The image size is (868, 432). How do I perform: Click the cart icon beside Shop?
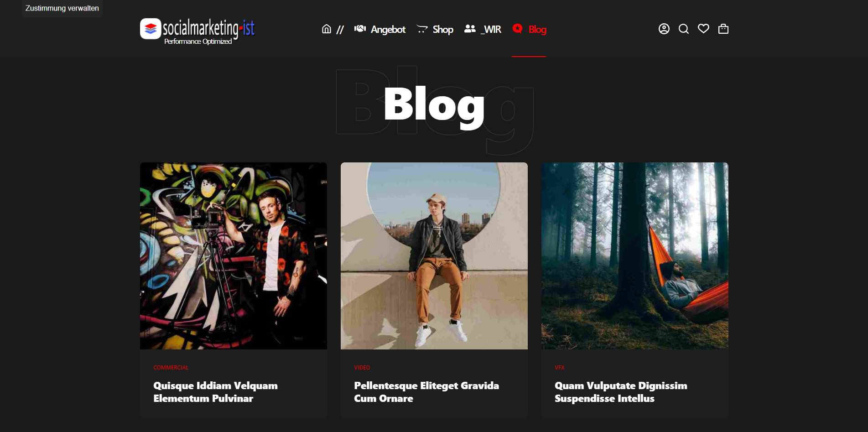coord(422,29)
